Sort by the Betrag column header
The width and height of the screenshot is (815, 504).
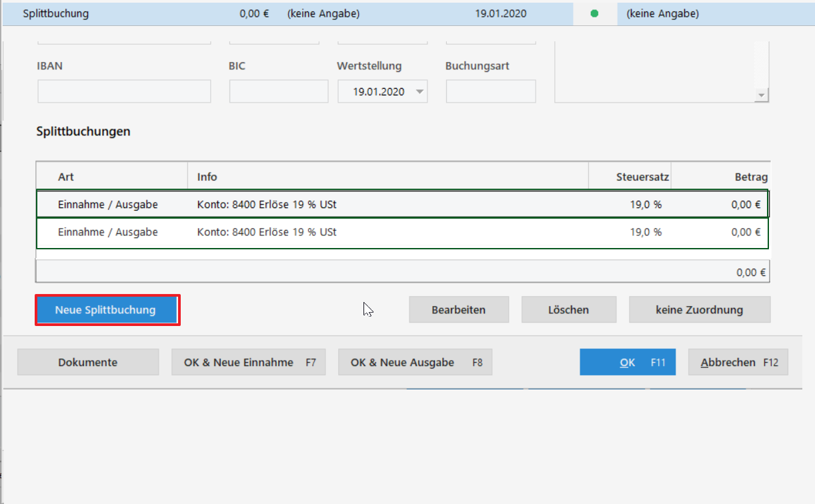tap(721, 177)
